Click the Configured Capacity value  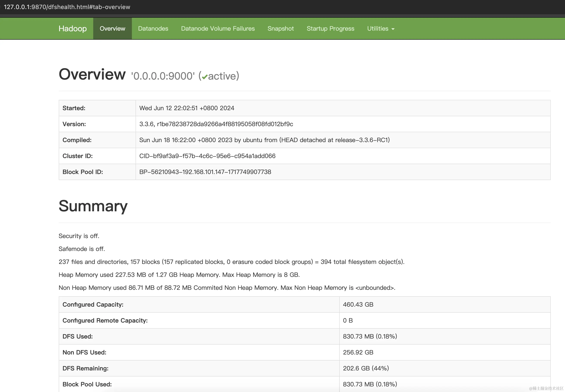click(x=358, y=304)
